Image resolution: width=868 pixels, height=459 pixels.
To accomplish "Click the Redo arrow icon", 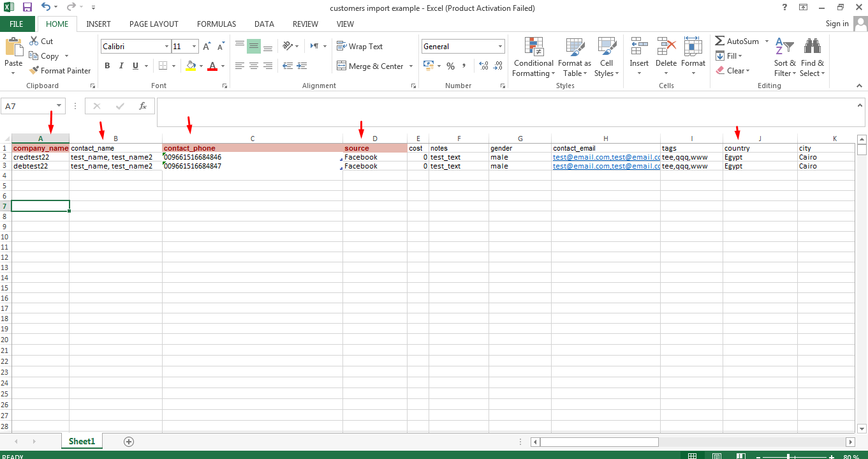I will click(71, 8).
